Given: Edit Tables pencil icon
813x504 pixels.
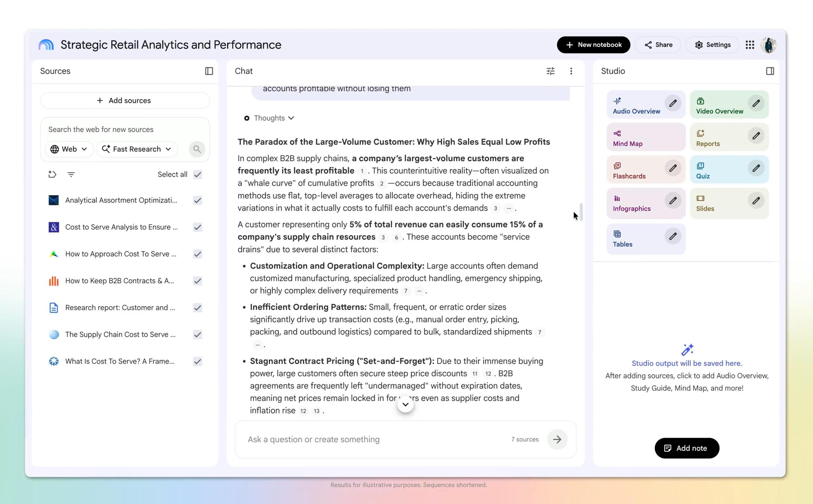Looking at the screenshot, I should coord(673,236).
